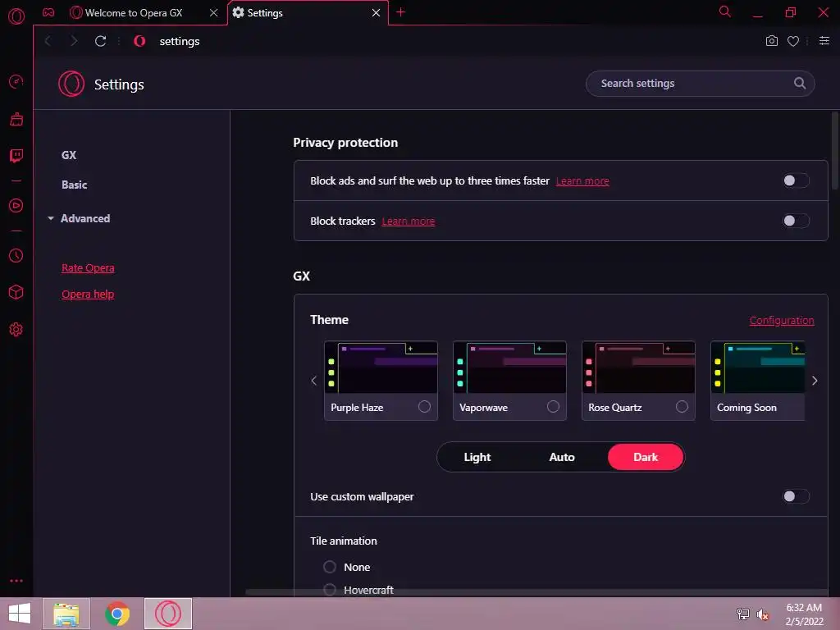The image size is (840, 630).
Task: Open Rate Opera link
Action: tap(88, 268)
